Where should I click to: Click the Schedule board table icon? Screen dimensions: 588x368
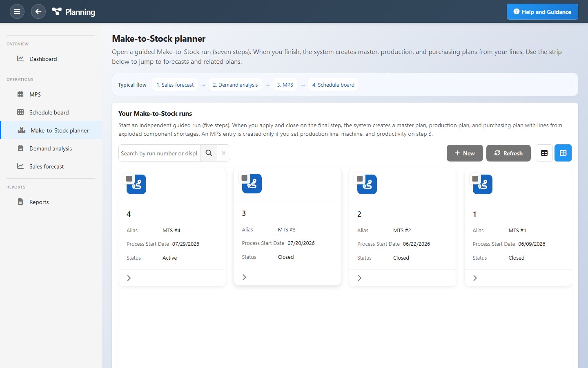pyautogui.click(x=20, y=112)
